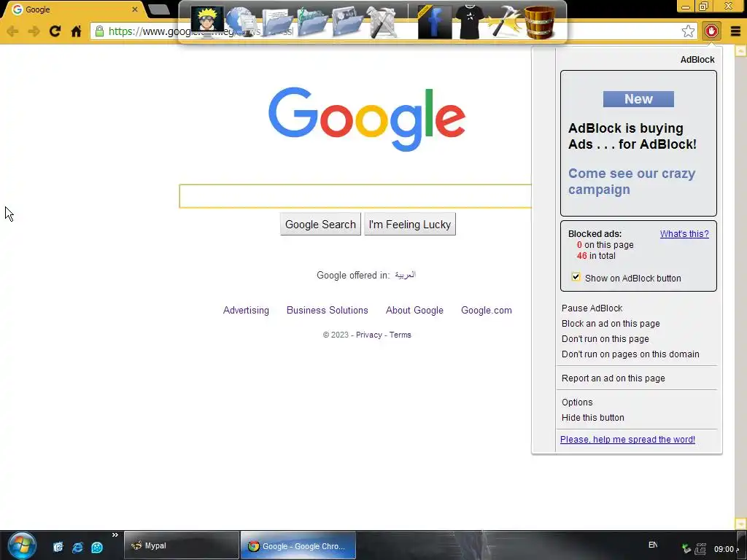The width and height of the screenshot is (747, 560).
Task: Go to the home page
Action: pyautogui.click(x=76, y=31)
